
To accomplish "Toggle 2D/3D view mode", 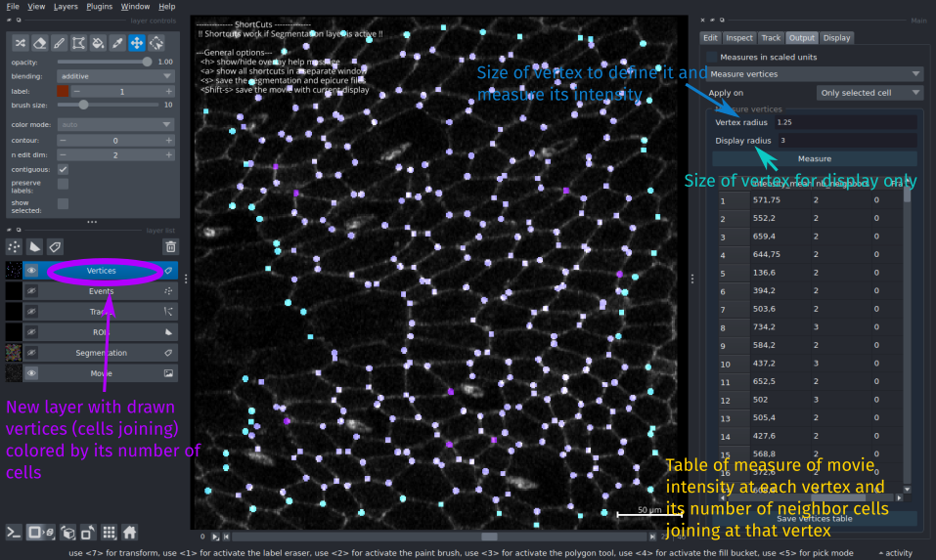I will (x=41, y=532).
